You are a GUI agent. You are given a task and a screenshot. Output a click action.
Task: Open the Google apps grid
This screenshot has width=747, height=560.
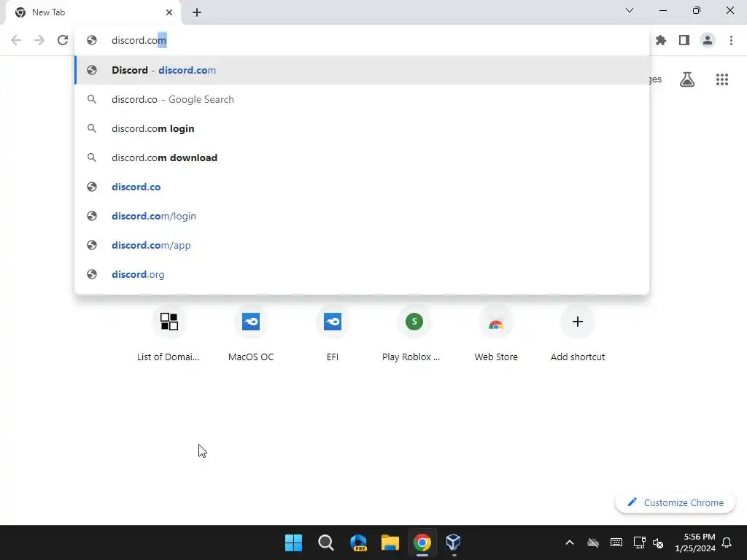[x=722, y=79]
